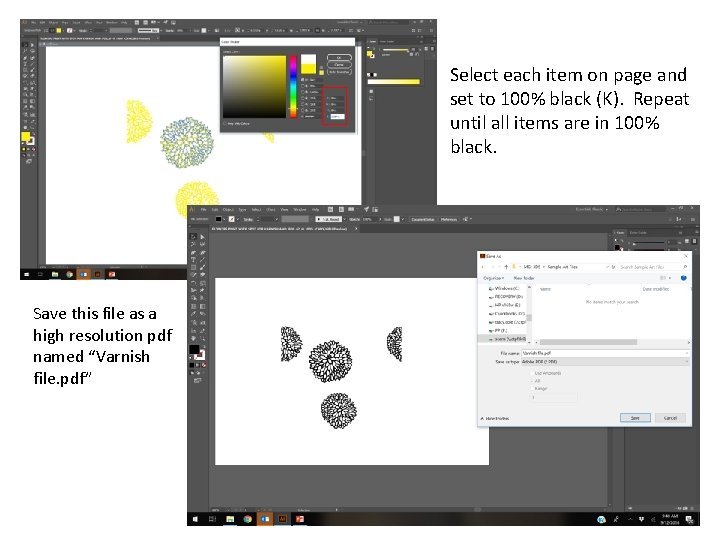Open PowerPoint from the front window taskbar
This screenshot has height=540, width=720.
point(300,519)
